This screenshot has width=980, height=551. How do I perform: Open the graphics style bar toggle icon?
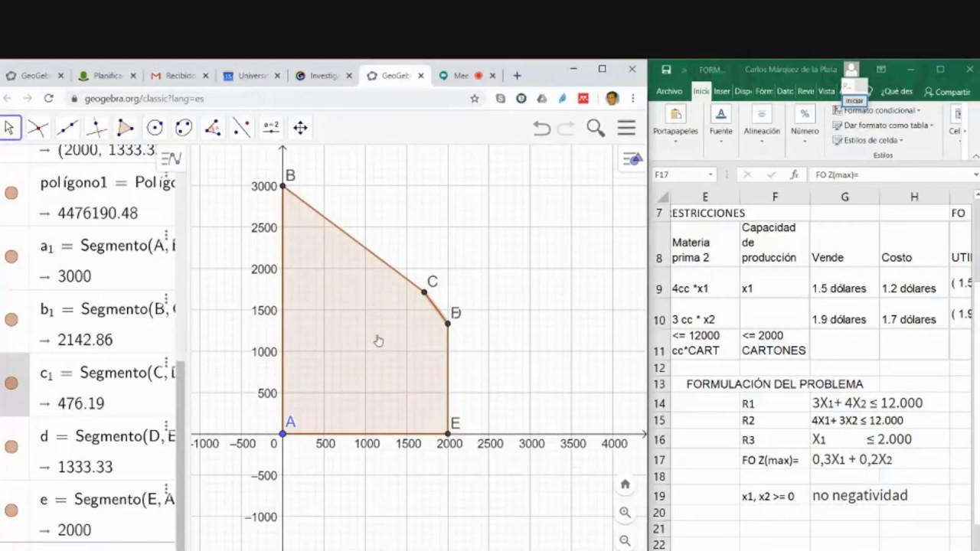[632, 159]
